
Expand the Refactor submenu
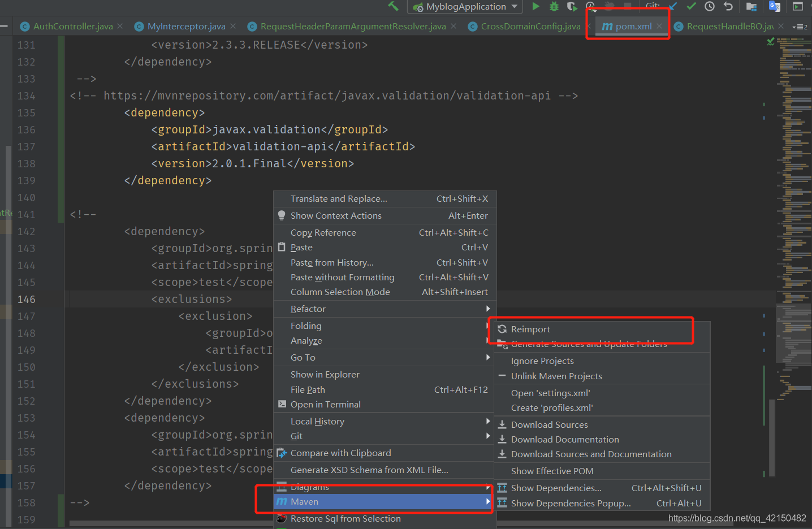click(385, 309)
